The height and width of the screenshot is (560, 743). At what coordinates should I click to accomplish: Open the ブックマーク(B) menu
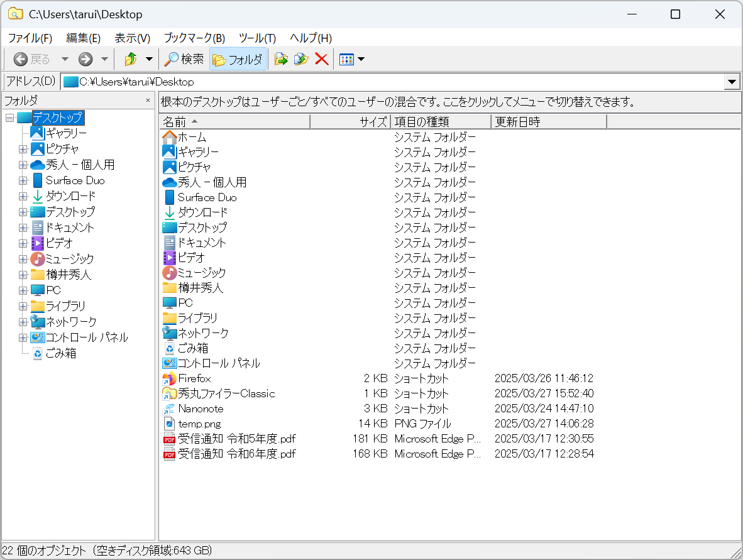coord(194,38)
